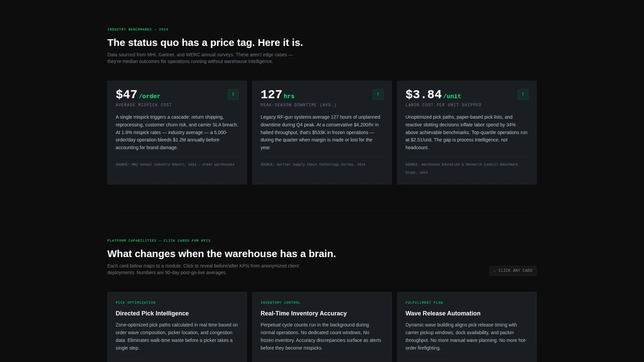Click the Warehouse Education & Research Council source
Screen dimensions: 644x362
click(462, 169)
